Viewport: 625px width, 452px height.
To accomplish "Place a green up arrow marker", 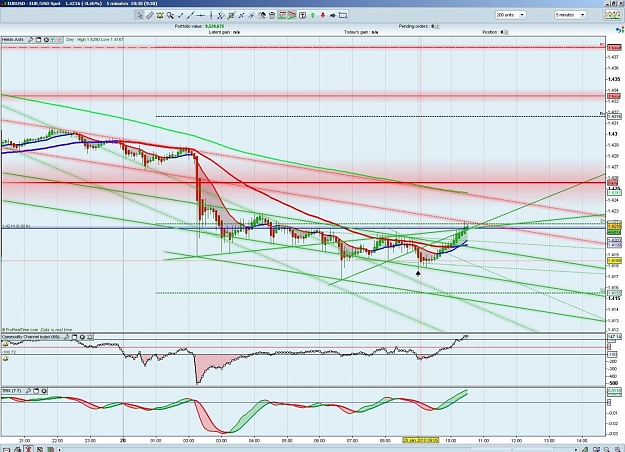I will point(312,16).
